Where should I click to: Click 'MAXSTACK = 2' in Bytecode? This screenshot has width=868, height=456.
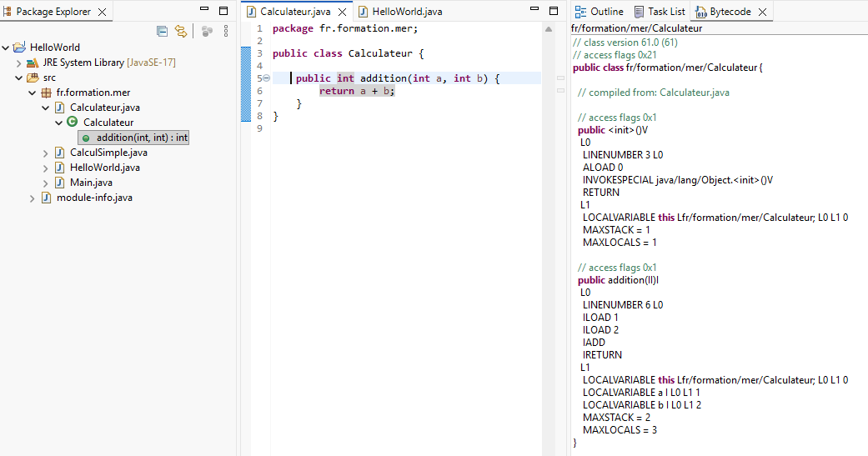click(x=617, y=418)
